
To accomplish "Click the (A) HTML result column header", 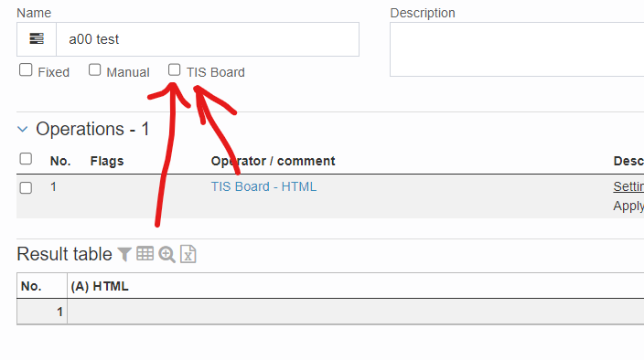I will (100, 286).
